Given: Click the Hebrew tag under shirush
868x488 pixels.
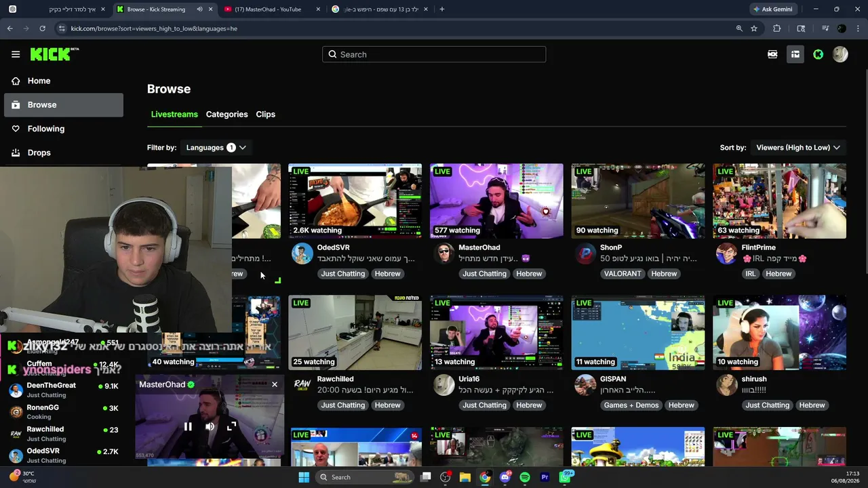Looking at the screenshot, I should [x=812, y=405].
